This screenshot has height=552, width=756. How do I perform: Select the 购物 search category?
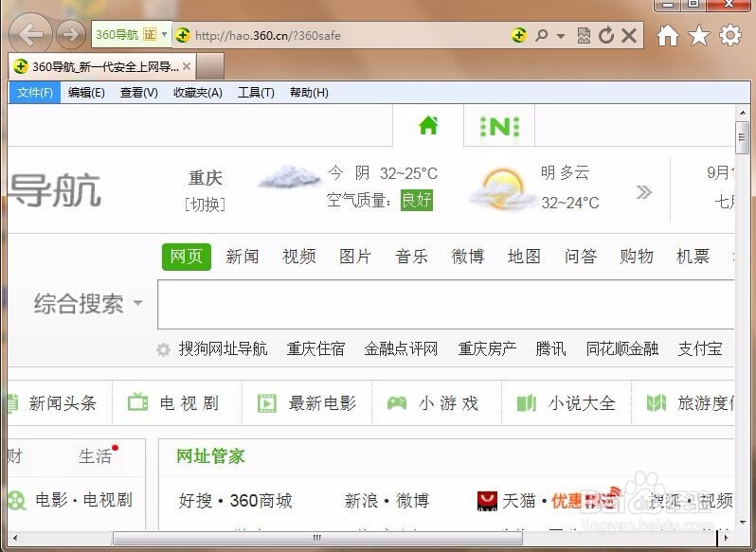tap(637, 257)
